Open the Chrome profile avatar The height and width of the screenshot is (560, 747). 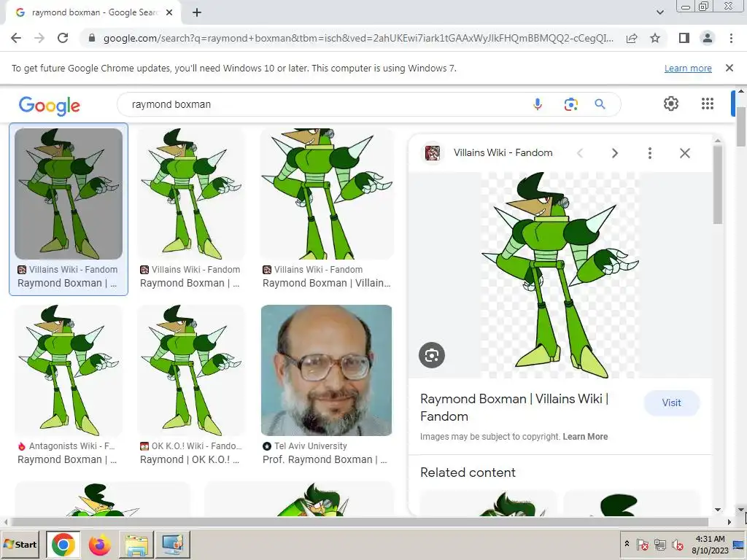[x=708, y=38]
